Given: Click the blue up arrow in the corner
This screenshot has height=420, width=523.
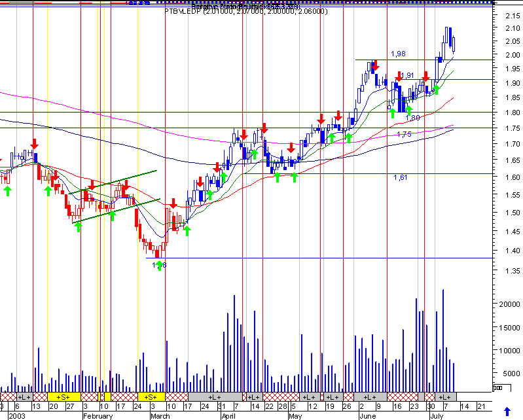Looking at the screenshot, I should (507, 411).
